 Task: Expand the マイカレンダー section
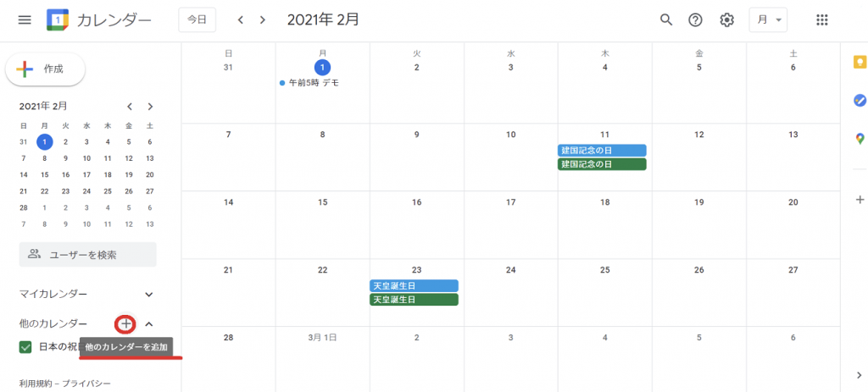tap(149, 294)
